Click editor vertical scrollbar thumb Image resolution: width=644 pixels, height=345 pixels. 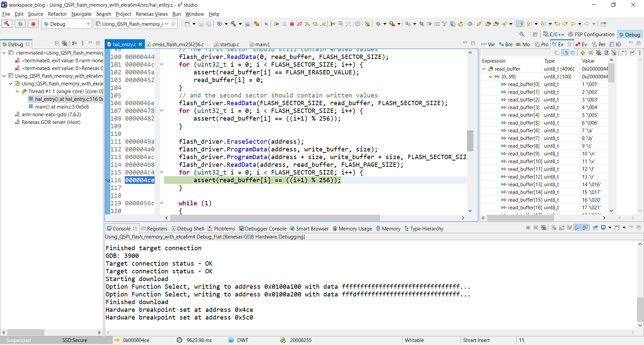(x=470, y=141)
